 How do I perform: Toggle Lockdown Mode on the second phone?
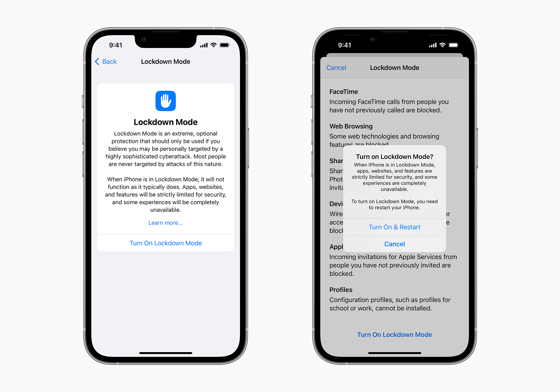pos(395,227)
